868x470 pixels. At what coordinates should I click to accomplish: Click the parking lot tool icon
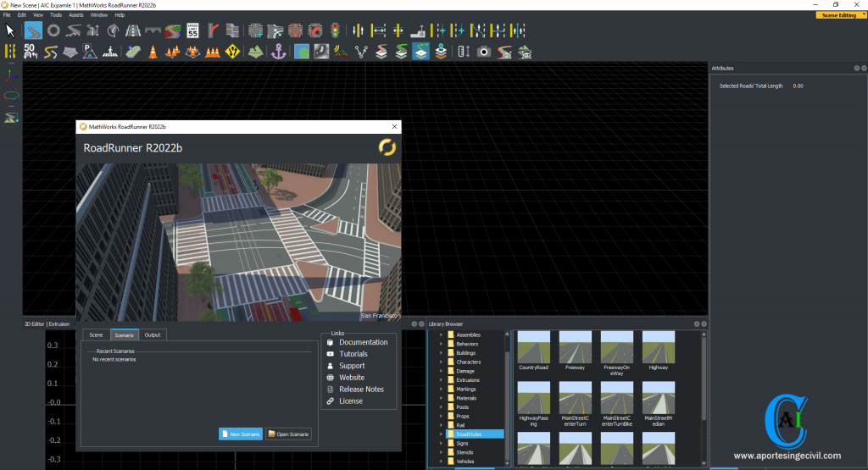(92, 52)
